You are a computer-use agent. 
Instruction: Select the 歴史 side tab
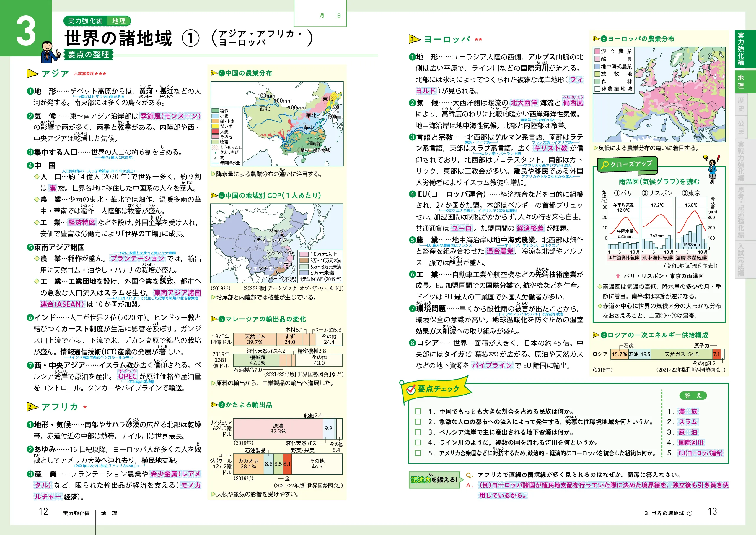click(x=741, y=104)
